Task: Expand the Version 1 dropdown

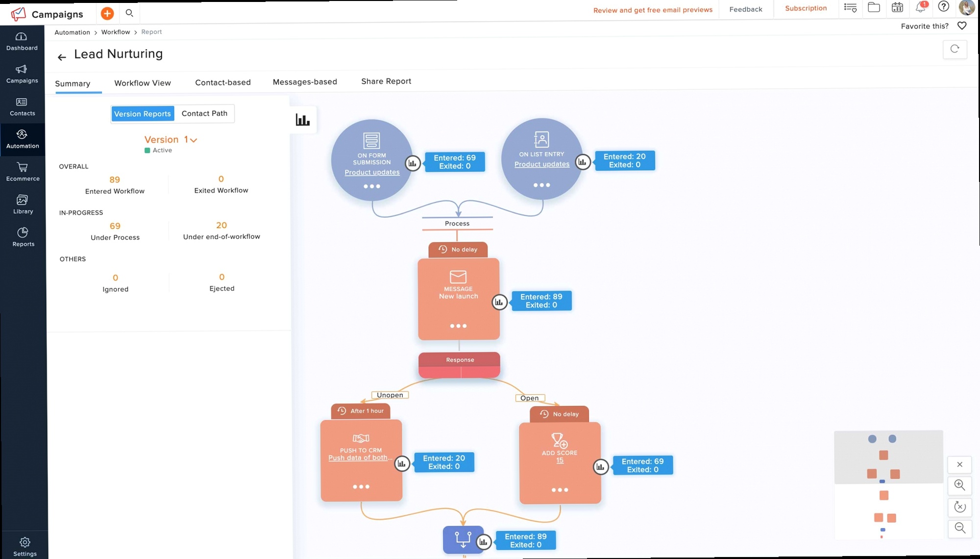Action: (193, 140)
